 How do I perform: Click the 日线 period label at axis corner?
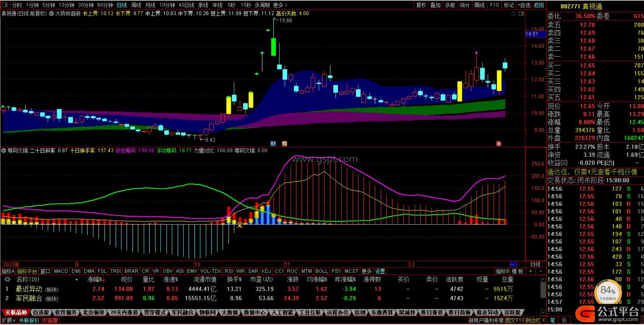pos(535,264)
